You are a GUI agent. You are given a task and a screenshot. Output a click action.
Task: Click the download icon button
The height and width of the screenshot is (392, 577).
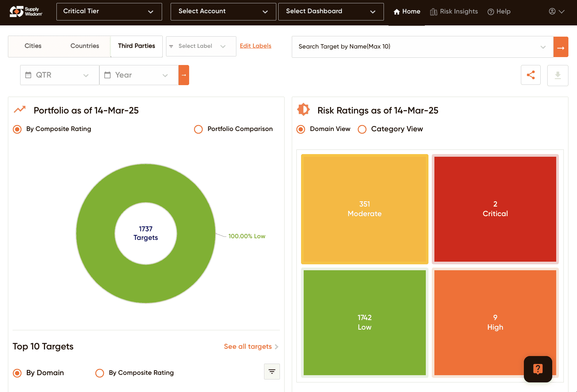(x=558, y=75)
